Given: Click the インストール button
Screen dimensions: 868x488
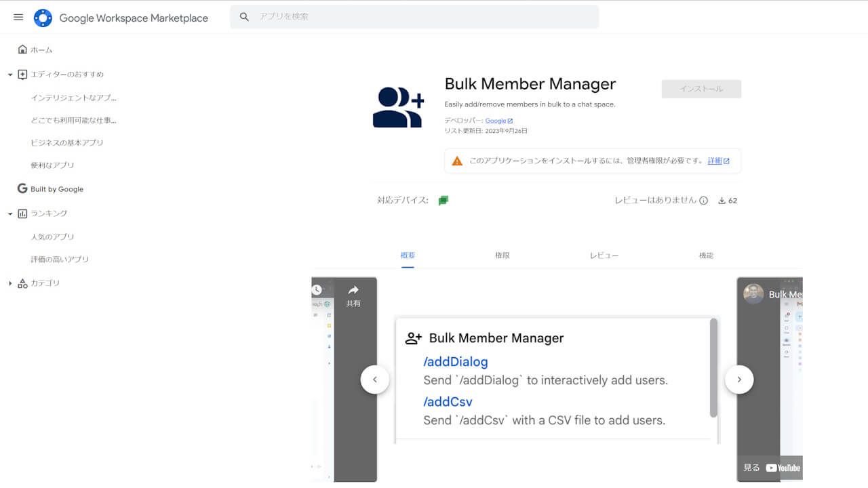Looking at the screenshot, I should pyautogui.click(x=701, y=89).
